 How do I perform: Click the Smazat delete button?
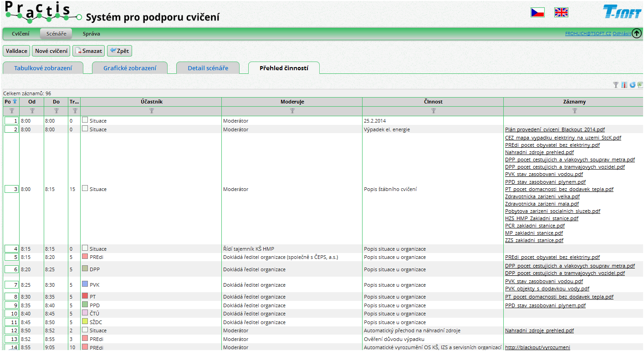(x=89, y=51)
